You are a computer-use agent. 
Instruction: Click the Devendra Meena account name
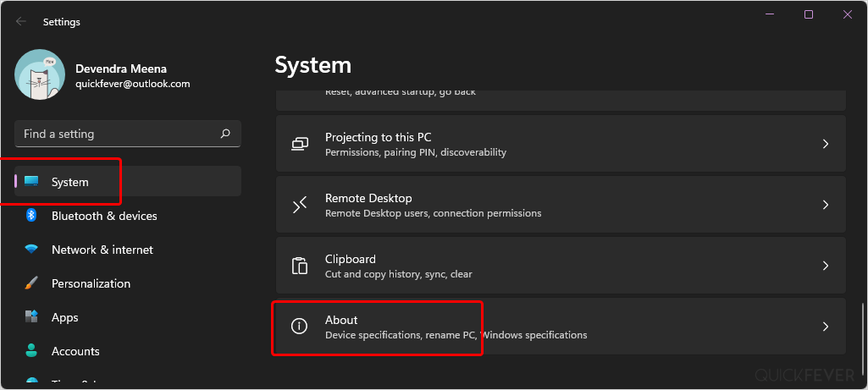(x=121, y=69)
